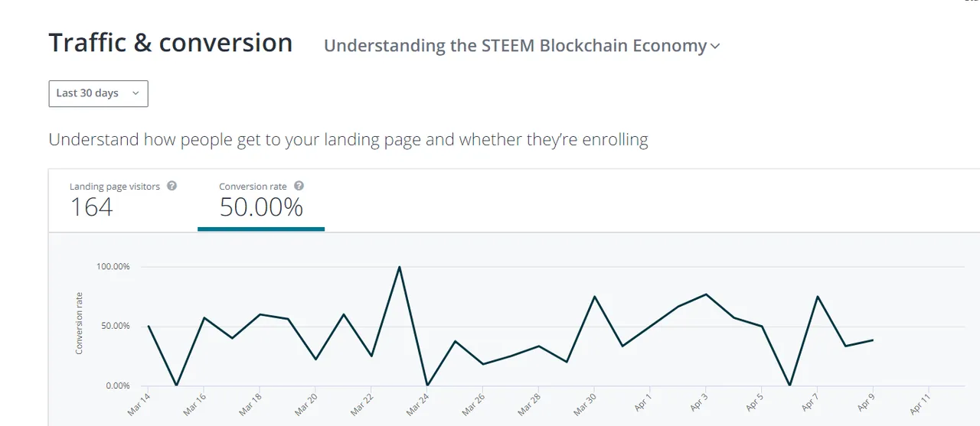
Task: Click the 50.00% y-axis label
Action: point(113,327)
